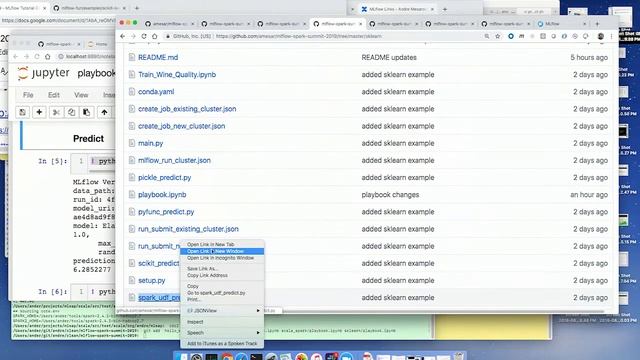Open Train_Wine_Quality.ipynb link
Viewport: 640px width, 360px height.
pos(177,74)
